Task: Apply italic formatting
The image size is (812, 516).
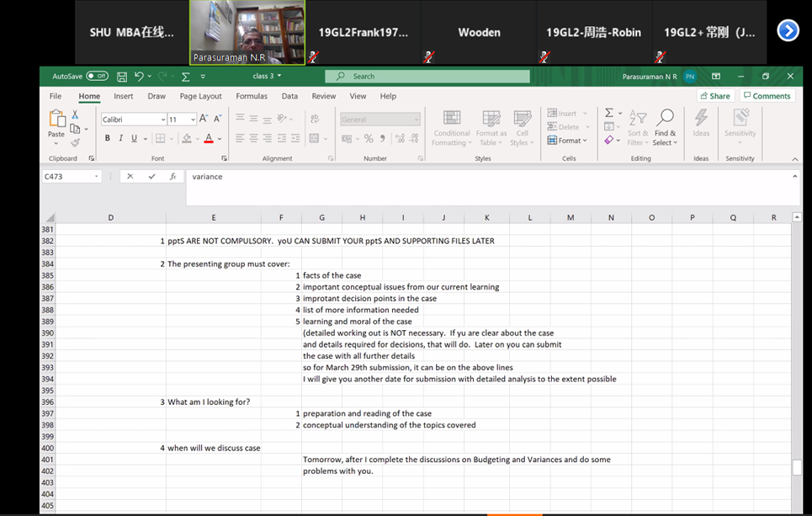Action: point(120,138)
